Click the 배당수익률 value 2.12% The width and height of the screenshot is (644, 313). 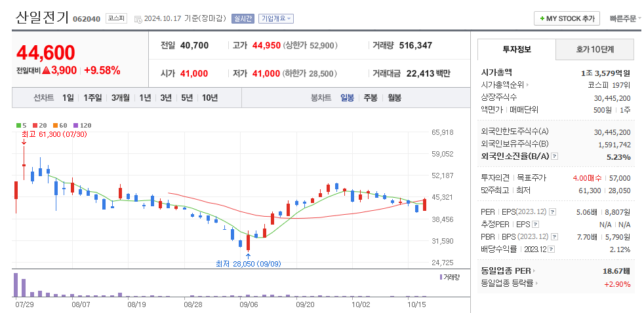click(620, 249)
